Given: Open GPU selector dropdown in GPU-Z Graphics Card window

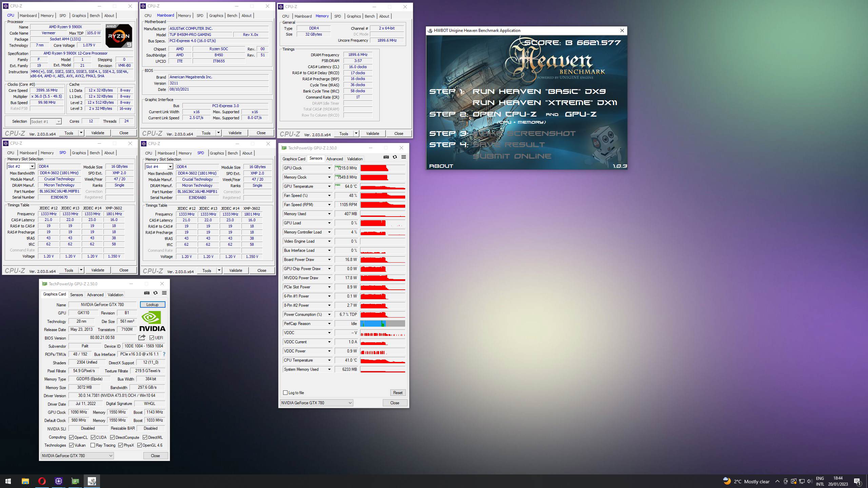Looking at the screenshot, I should tap(77, 456).
